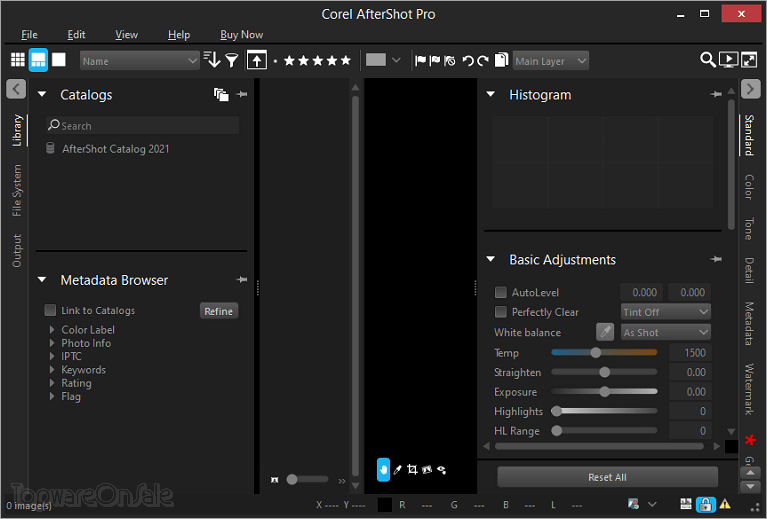Open the Edit menu
This screenshot has height=519, width=767.
click(x=76, y=34)
